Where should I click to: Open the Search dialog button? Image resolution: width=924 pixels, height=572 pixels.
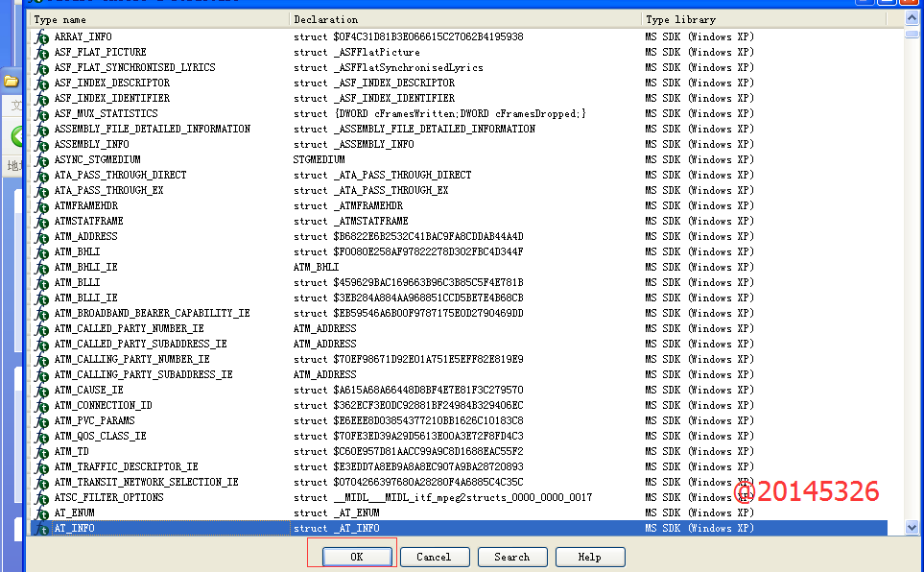click(511, 557)
